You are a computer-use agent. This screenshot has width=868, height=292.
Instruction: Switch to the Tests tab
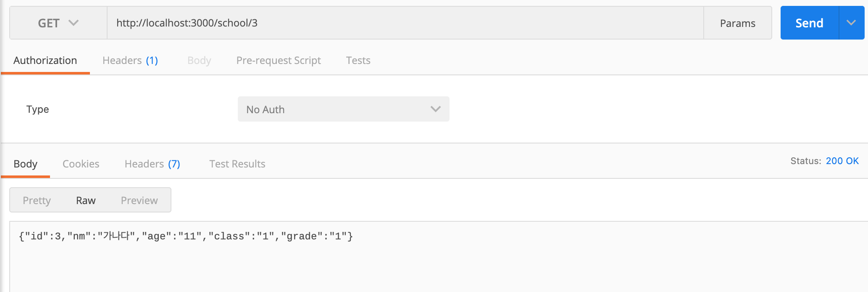(x=358, y=61)
